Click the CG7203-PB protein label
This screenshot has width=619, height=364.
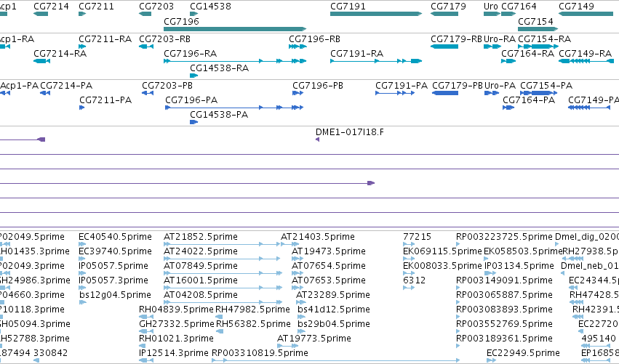[167, 86]
